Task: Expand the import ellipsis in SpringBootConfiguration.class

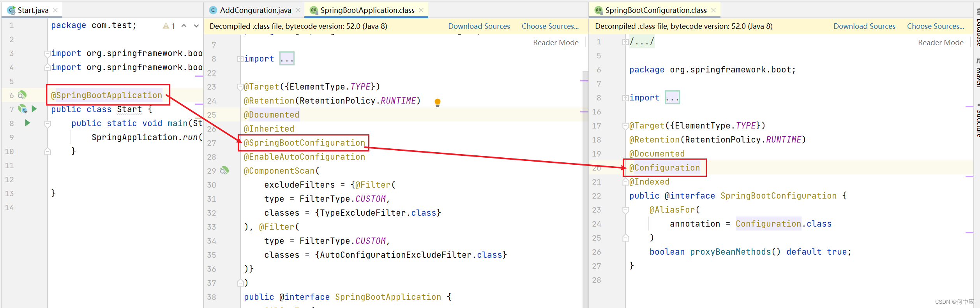Action: click(672, 97)
